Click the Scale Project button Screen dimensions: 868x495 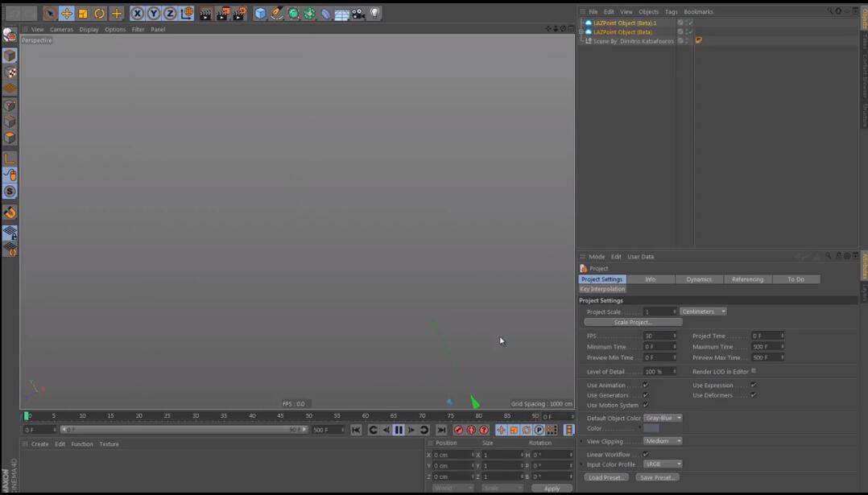[x=633, y=321]
